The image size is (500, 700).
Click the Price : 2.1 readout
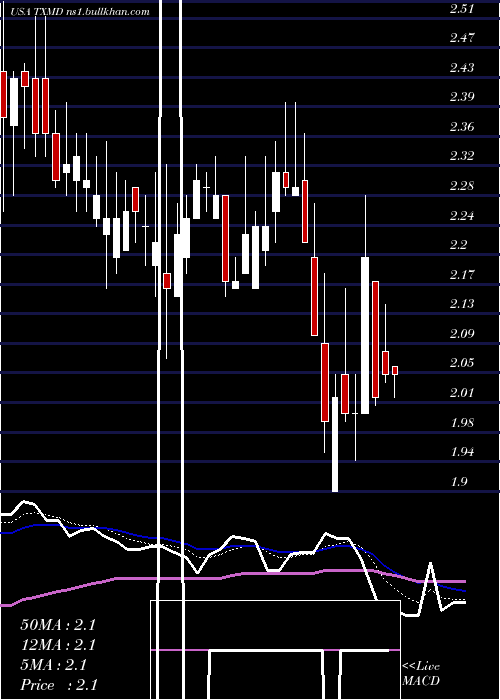[x=59, y=685]
